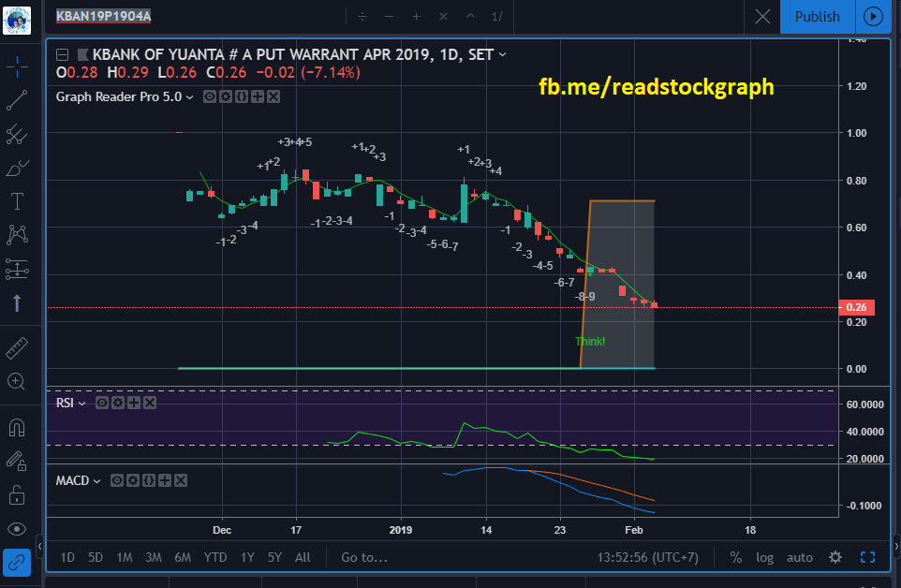Show All time range

click(x=303, y=557)
